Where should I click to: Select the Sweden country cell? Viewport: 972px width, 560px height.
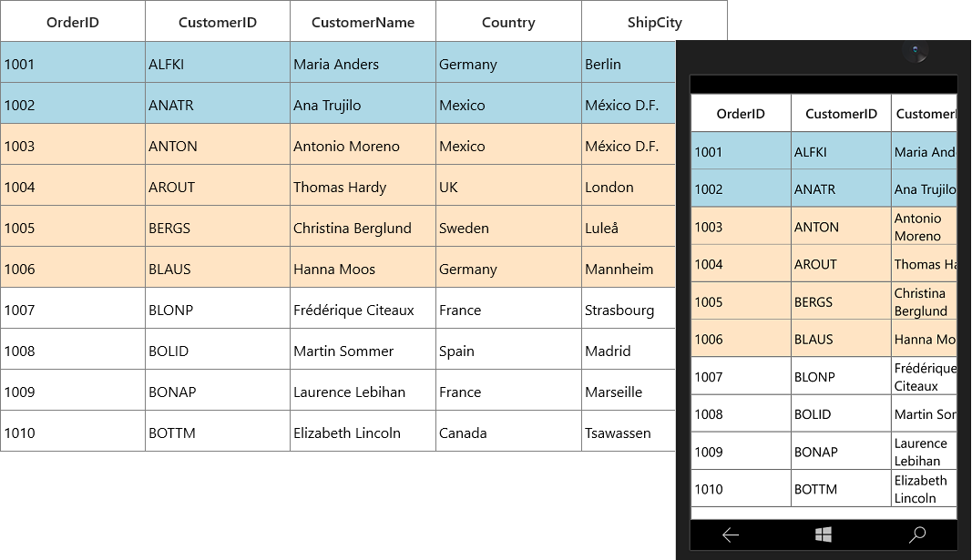point(508,226)
